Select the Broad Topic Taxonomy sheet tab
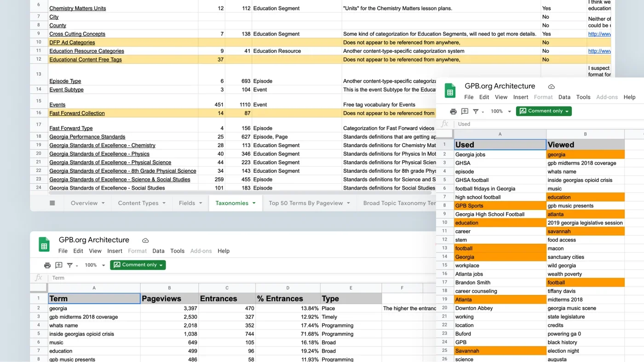 399,203
